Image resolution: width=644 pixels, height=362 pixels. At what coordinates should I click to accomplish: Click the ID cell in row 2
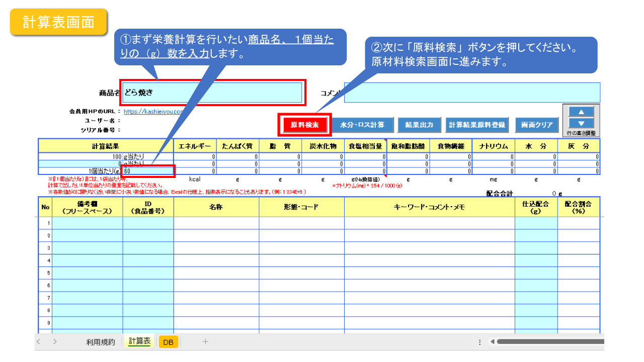(x=148, y=235)
